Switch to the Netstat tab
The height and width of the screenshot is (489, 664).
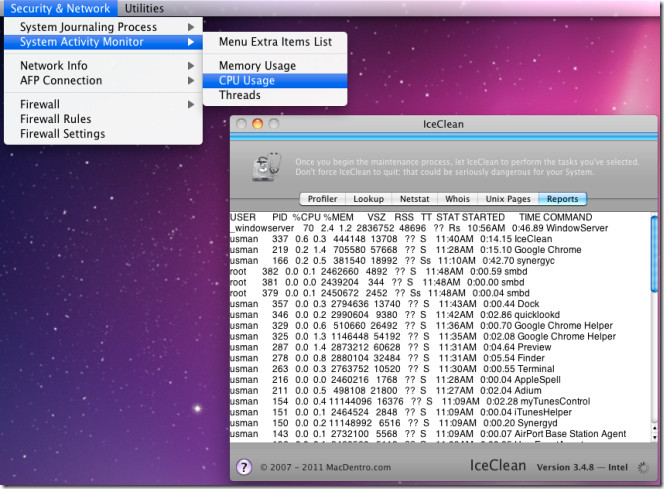click(415, 199)
